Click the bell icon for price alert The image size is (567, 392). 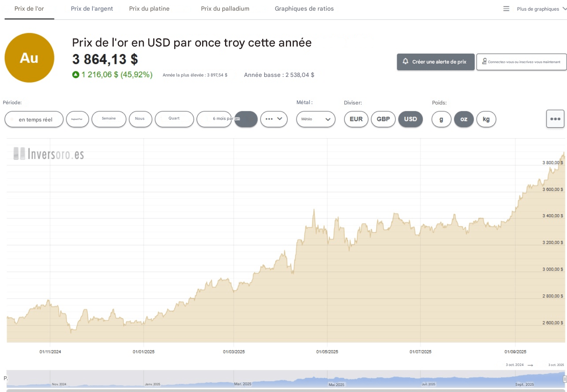tap(405, 62)
